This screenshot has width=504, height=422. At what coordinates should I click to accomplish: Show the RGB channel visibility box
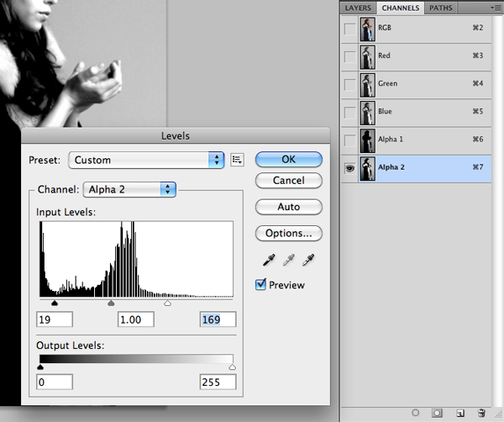point(348,29)
